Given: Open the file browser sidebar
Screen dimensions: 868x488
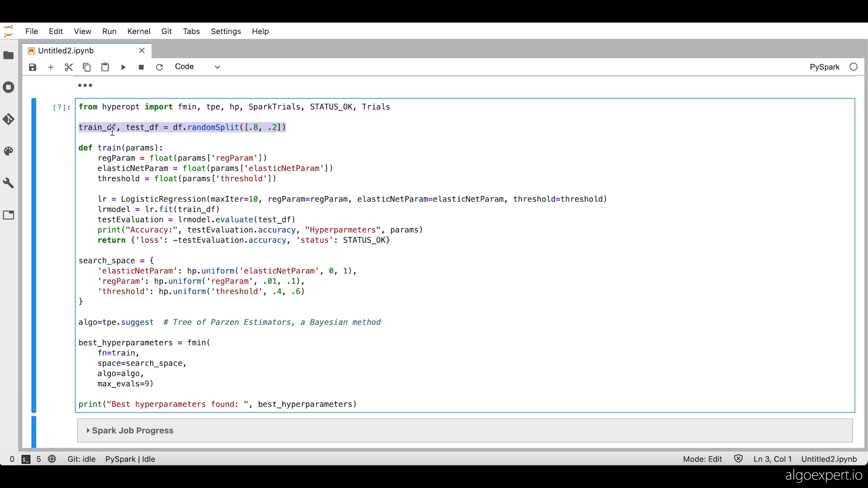Looking at the screenshot, I should [9, 55].
